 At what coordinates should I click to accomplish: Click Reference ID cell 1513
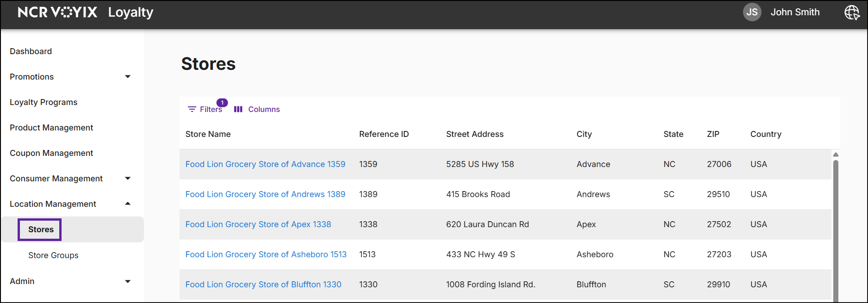367,254
